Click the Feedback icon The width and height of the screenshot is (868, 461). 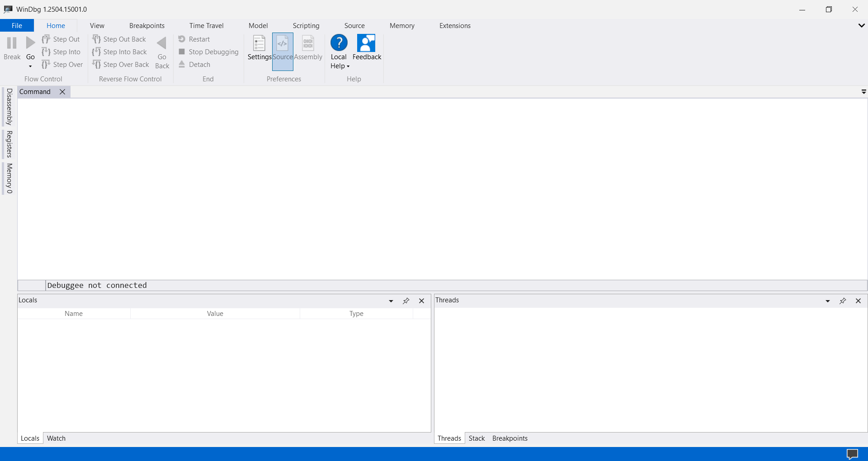click(x=367, y=43)
